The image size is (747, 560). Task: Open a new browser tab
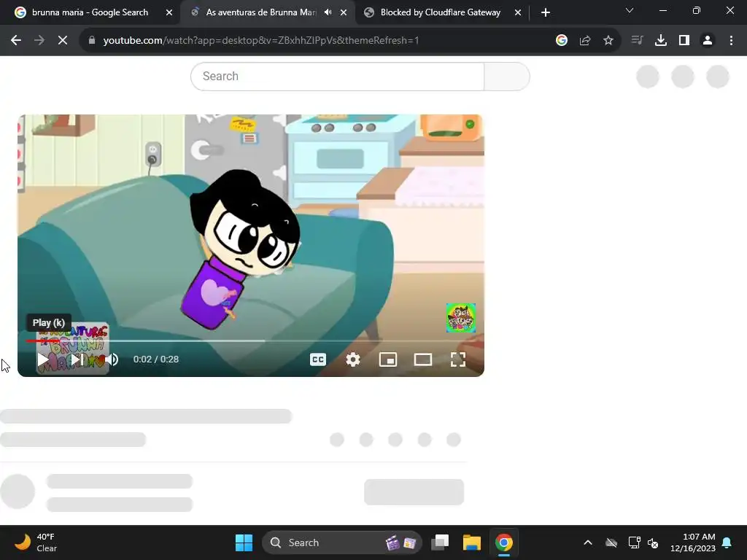tap(546, 13)
